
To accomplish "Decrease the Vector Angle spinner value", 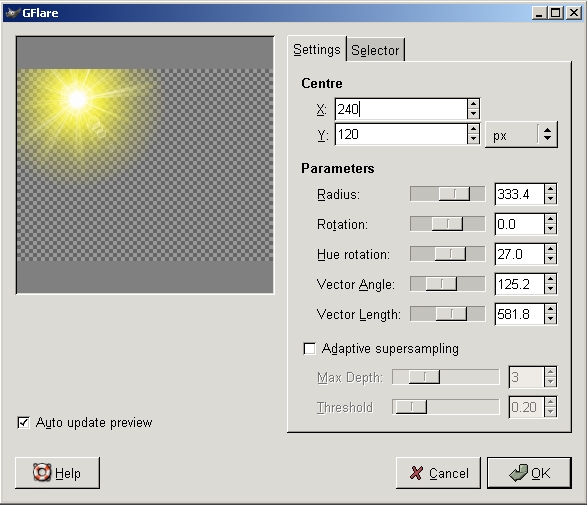I will [550, 289].
